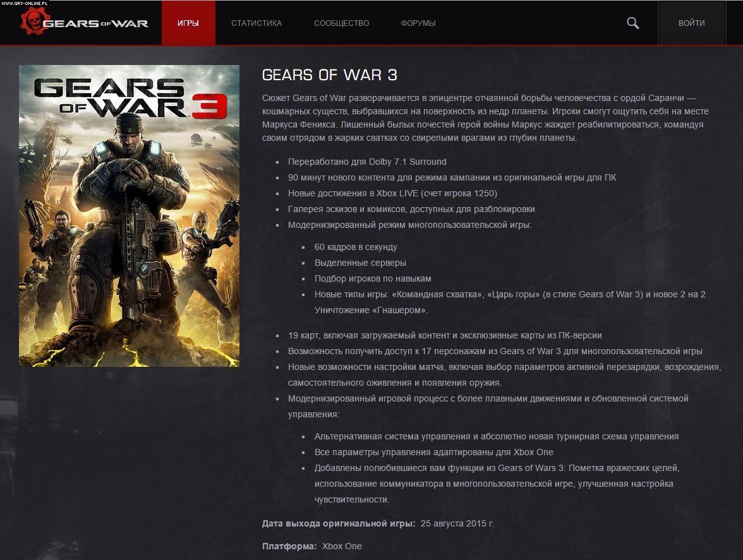743x560 pixels.
Task: Click the «Галерея эскизов и комиксов» bullet
Action: click(411, 209)
